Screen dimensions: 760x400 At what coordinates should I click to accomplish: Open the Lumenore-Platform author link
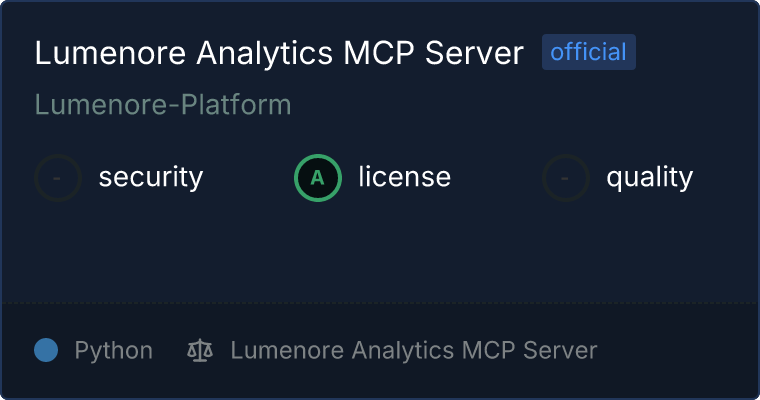pos(163,104)
